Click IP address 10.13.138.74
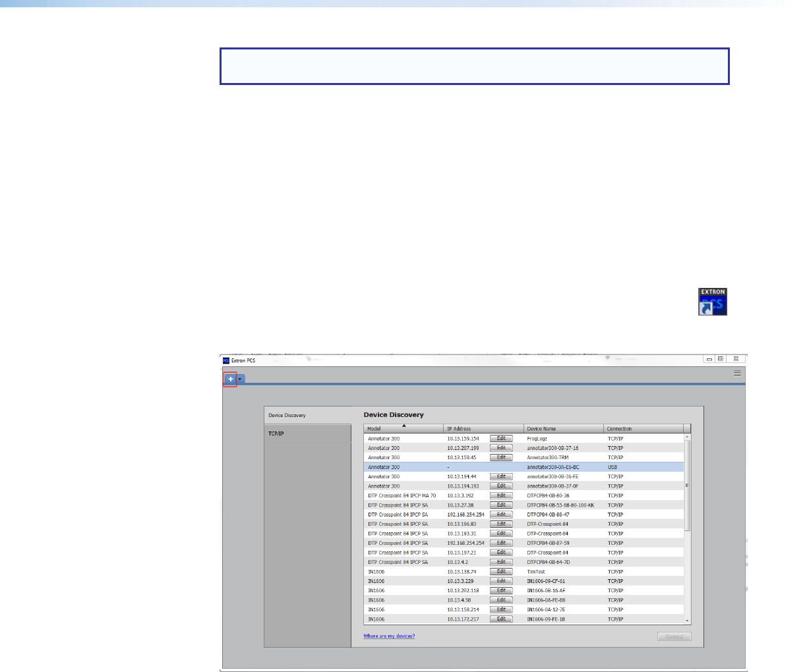This screenshot has width=807, height=672. point(462,572)
